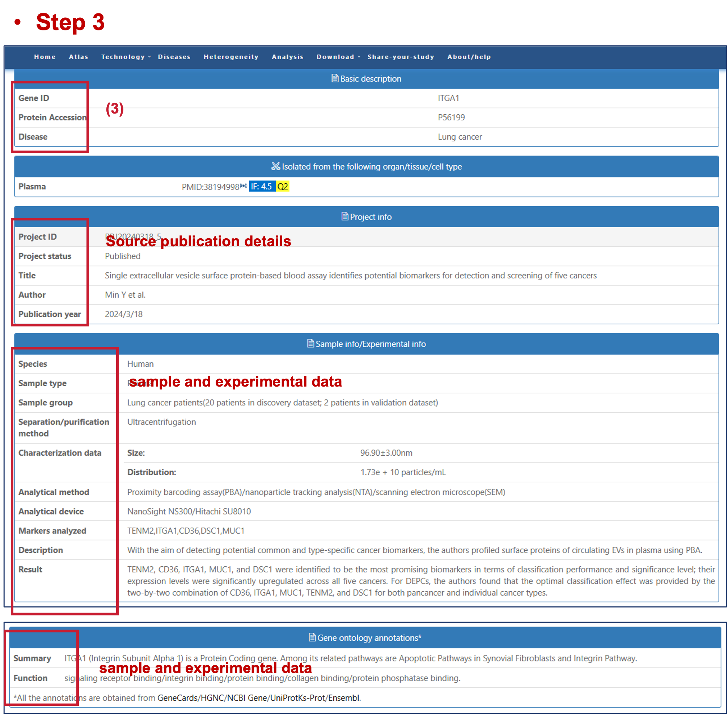
Task: Expand the Technology dropdown menu
Action: [x=123, y=57]
